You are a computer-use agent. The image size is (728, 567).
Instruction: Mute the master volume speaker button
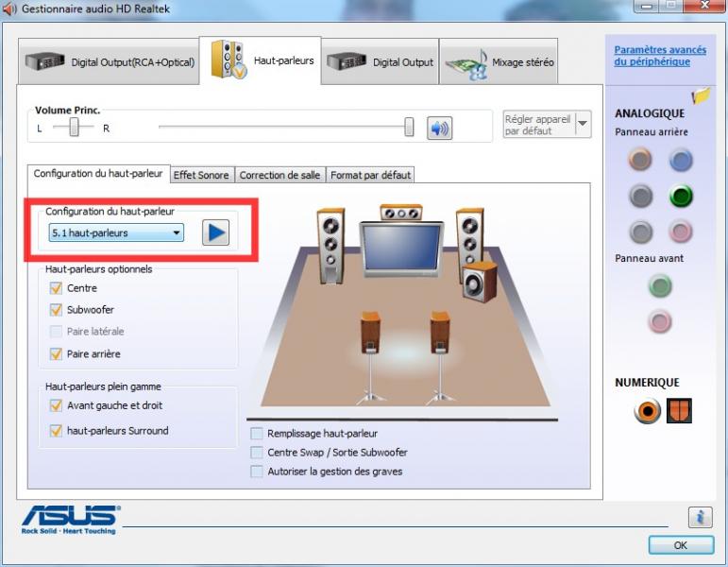pos(439,129)
